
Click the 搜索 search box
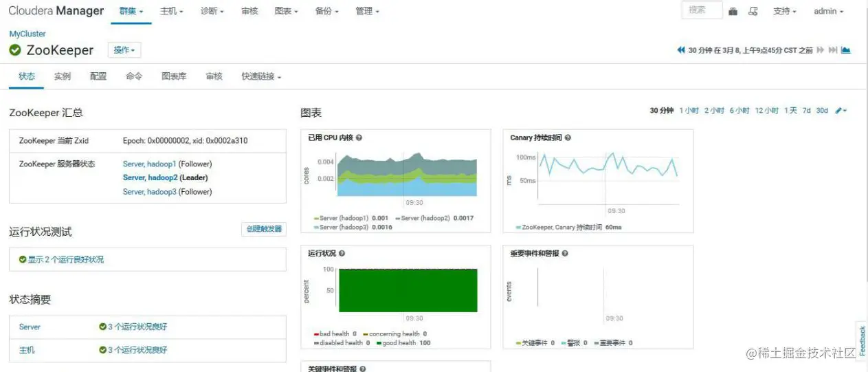coord(702,10)
